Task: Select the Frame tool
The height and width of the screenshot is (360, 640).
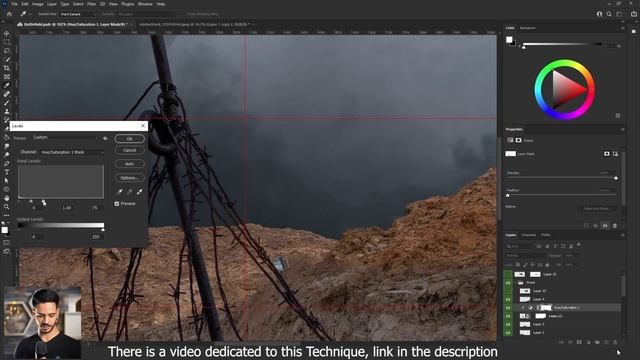Action: click(7, 77)
